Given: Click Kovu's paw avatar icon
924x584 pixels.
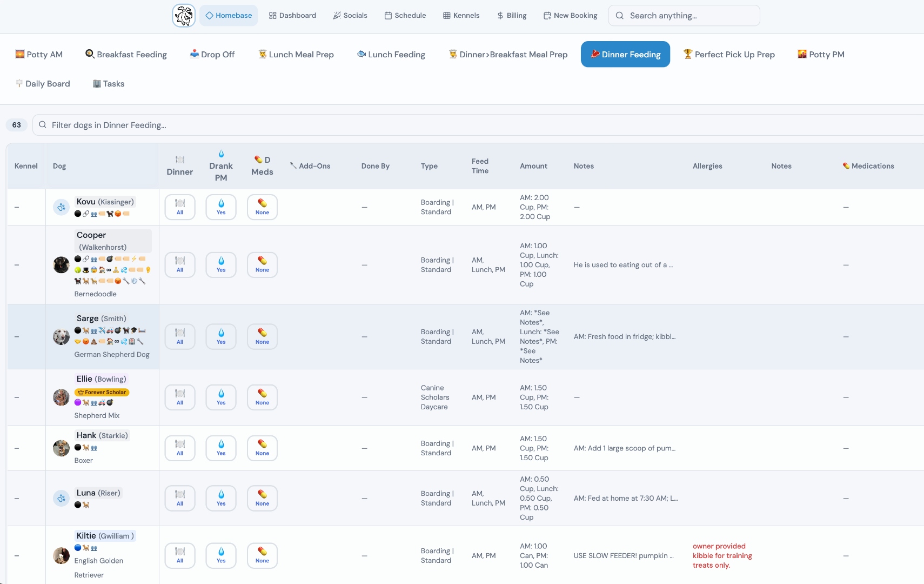Looking at the screenshot, I should pyautogui.click(x=61, y=207).
